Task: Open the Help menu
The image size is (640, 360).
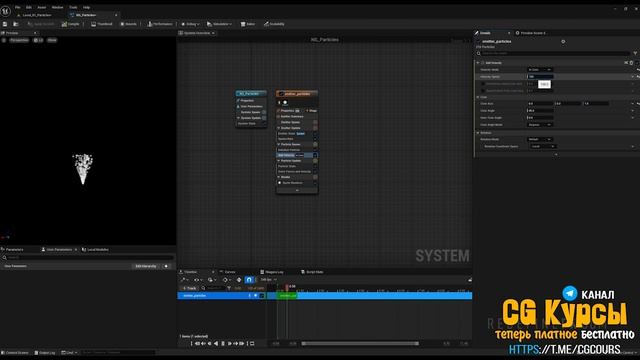Action: click(87, 7)
